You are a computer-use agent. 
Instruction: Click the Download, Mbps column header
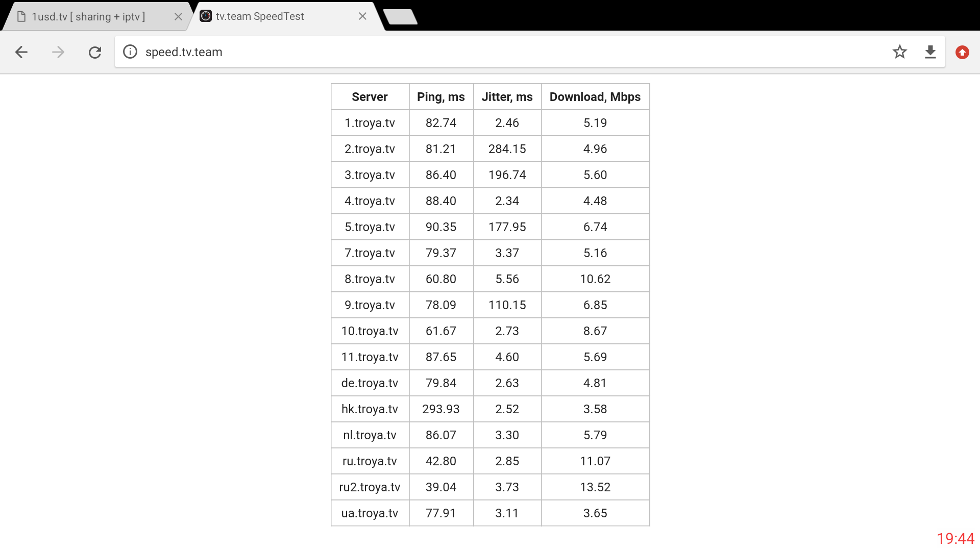point(595,97)
